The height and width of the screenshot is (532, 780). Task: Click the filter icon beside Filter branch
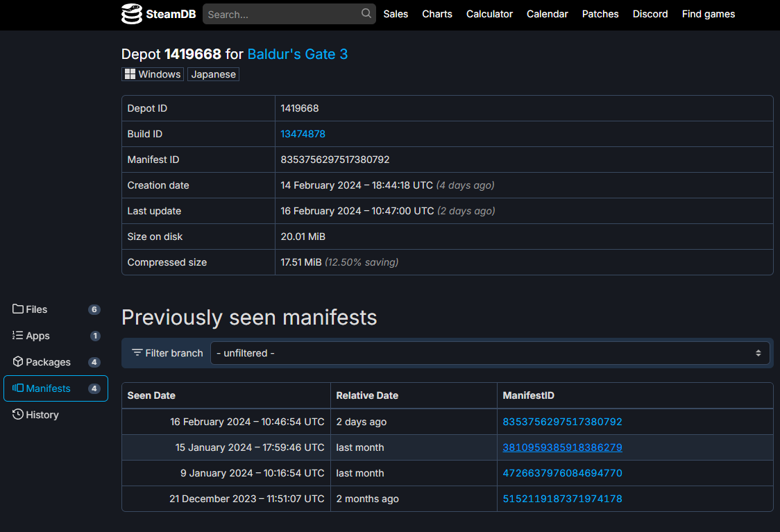point(137,352)
